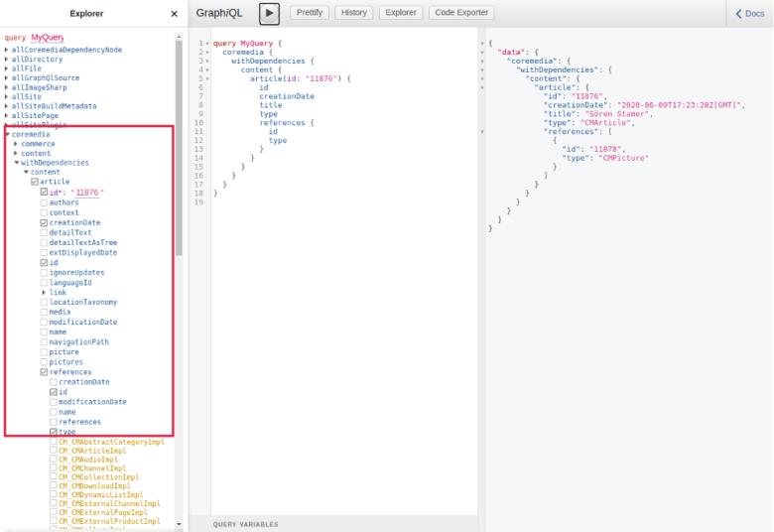Uncheck the article checkbox
Screen dimensions: 774x532
pyautogui.click(x=35, y=182)
